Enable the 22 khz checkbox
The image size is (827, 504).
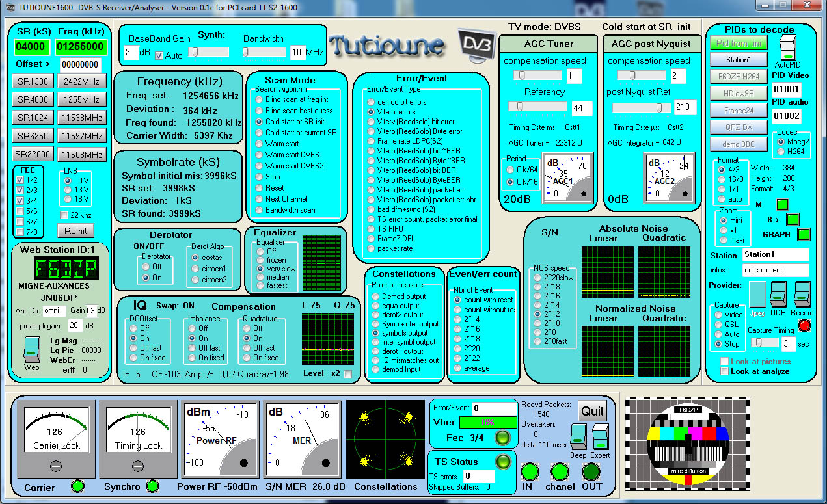tap(64, 215)
